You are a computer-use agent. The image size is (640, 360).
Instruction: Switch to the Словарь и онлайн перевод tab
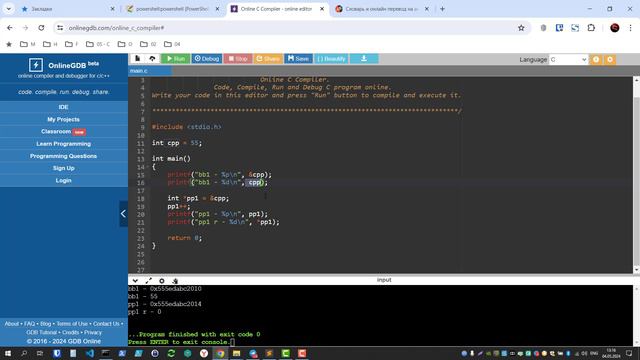tap(382, 9)
